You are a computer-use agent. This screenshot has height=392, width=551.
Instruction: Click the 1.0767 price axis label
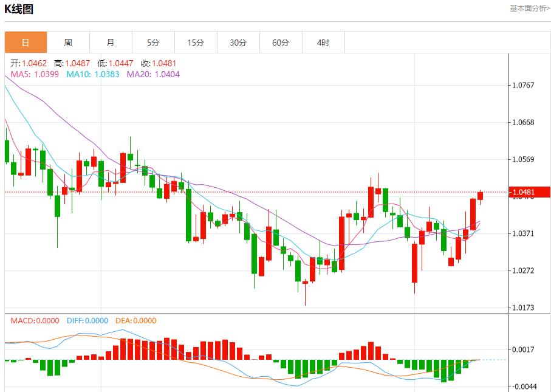click(523, 85)
